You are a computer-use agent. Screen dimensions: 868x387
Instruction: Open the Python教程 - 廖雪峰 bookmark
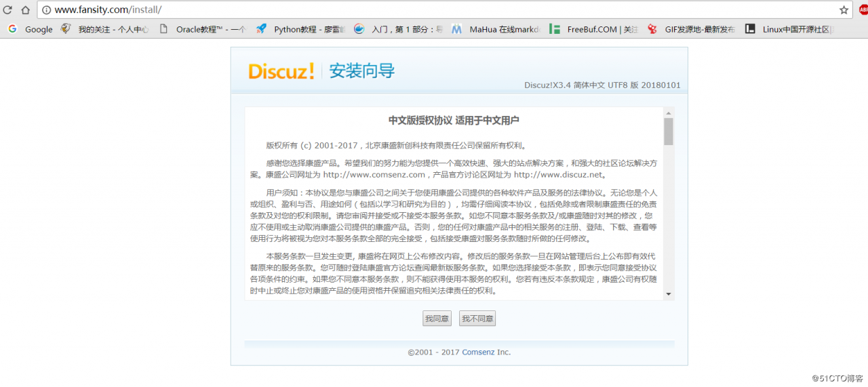tap(301, 29)
